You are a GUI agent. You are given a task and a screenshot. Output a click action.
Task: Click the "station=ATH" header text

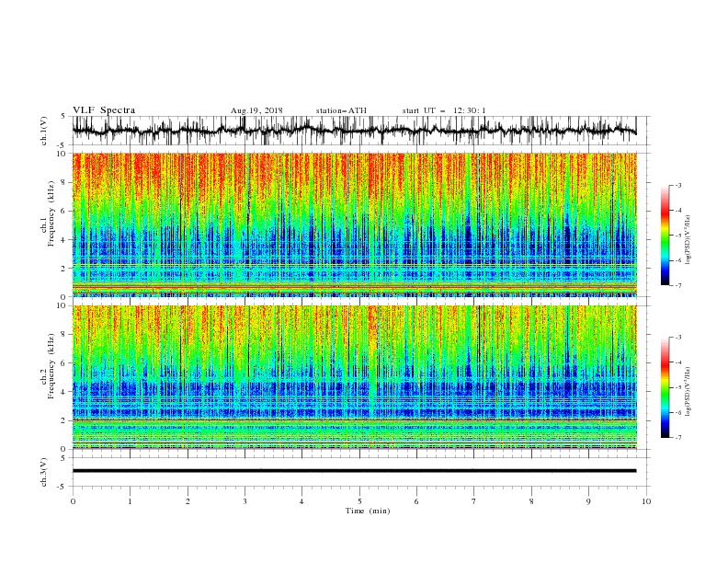click(341, 110)
